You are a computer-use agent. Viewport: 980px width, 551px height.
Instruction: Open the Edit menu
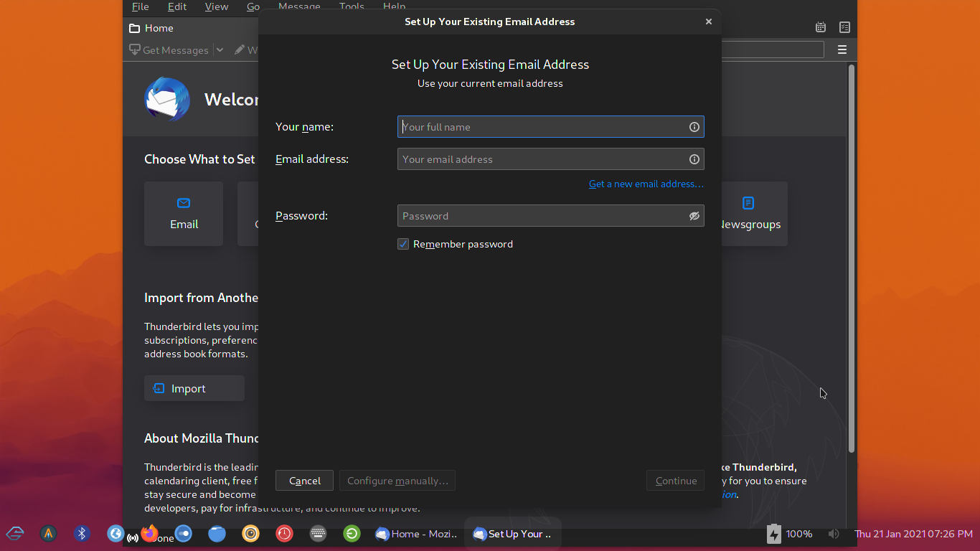pyautogui.click(x=177, y=6)
